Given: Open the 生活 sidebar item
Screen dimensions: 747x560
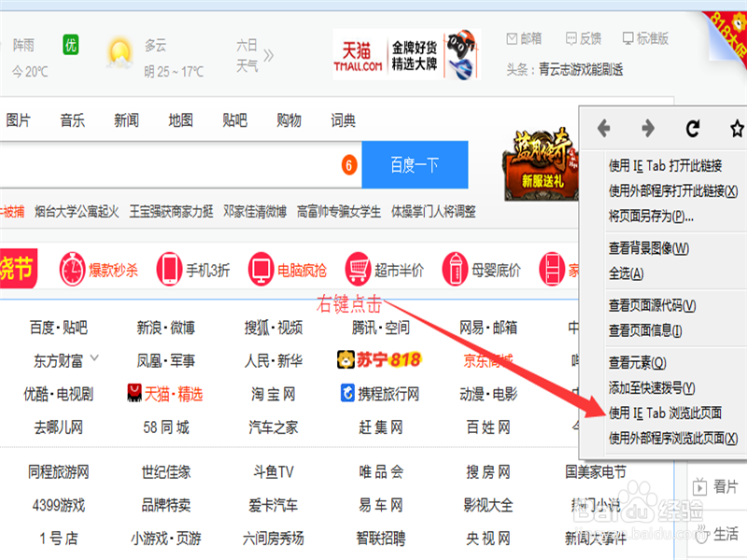Looking at the screenshot, I should pyautogui.click(x=716, y=534).
